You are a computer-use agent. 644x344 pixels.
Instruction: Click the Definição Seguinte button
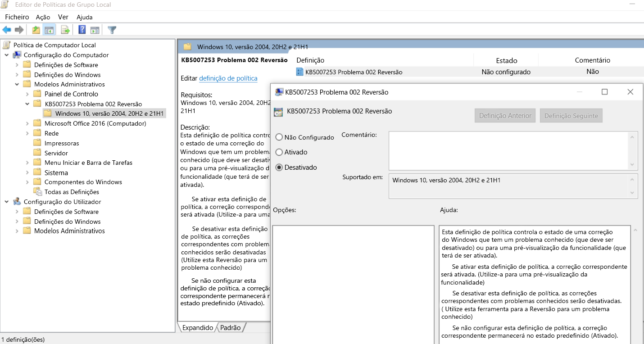pyautogui.click(x=571, y=116)
